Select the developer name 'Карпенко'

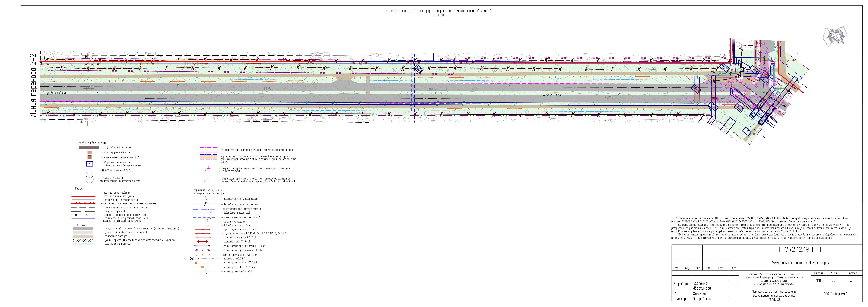tap(700, 283)
